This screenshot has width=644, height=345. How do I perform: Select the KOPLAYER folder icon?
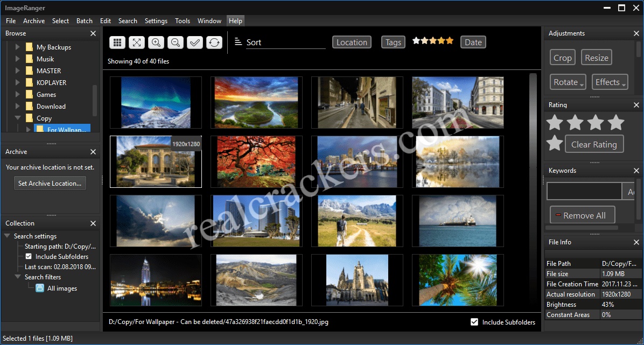pyautogui.click(x=29, y=82)
